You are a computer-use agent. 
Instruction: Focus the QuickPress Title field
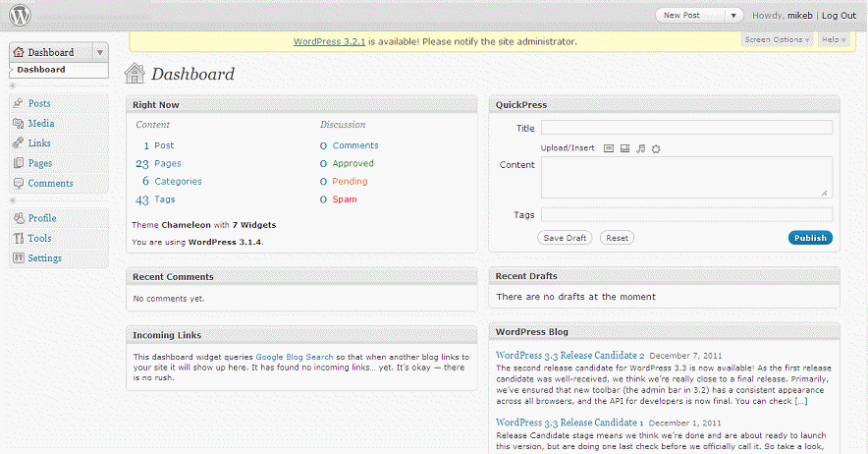coord(686,128)
